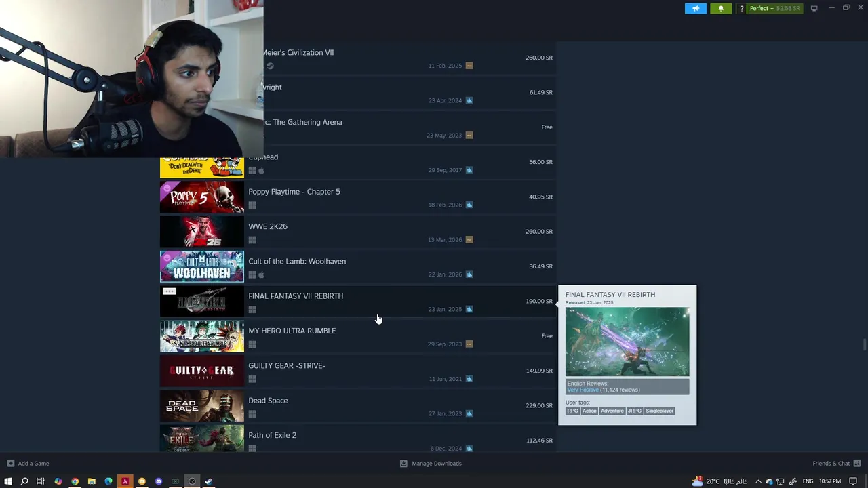The height and width of the screenshot is (488, 868).
Task: Open the Path of Exile 2 thumbnail
Action: tap(201, 439)
